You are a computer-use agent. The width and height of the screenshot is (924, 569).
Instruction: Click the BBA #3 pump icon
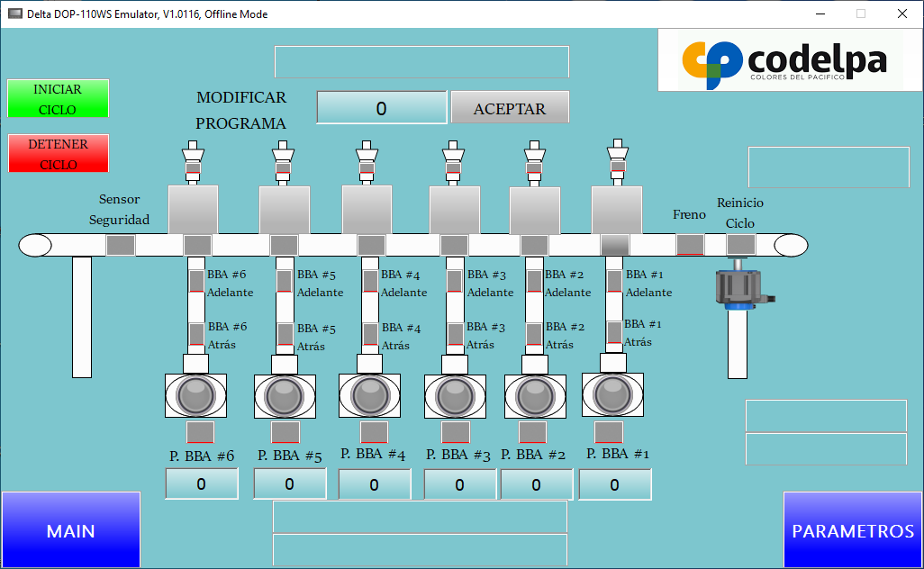tap(456, 396)
